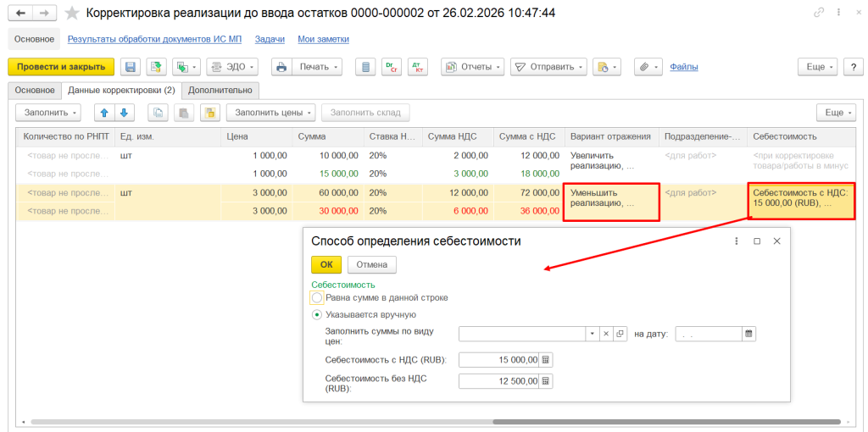Move row up with blue arrow
Image resolution: width=868 pixels, height=432 pixels.
105,113
